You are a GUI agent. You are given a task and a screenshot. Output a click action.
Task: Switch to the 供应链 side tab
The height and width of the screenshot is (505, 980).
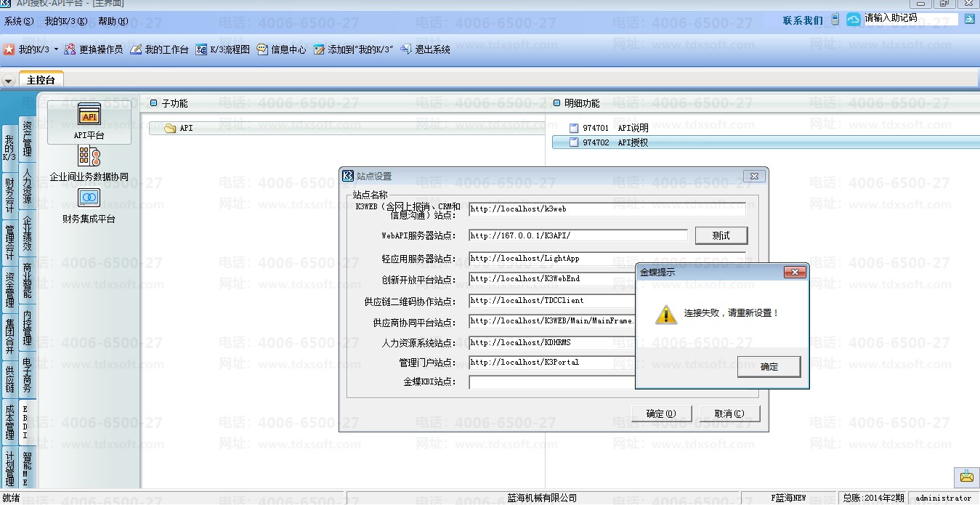pyautogui.click(x=9, y=379)
